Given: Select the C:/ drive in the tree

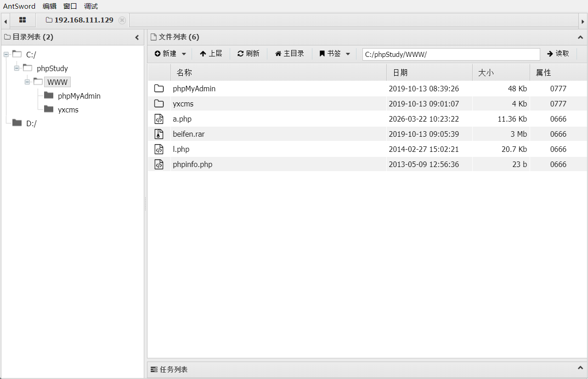Looking at the screenshot, I should tap(31, 55).
